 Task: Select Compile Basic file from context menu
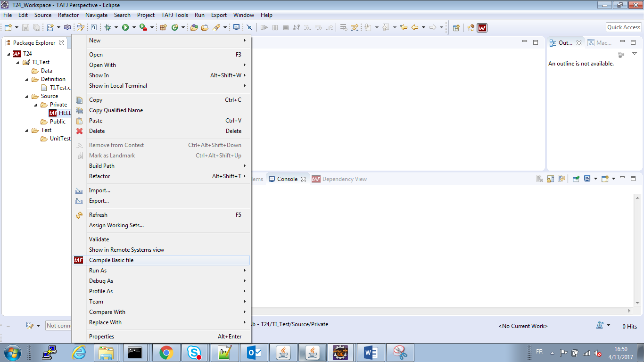click(x=111, y=260)
